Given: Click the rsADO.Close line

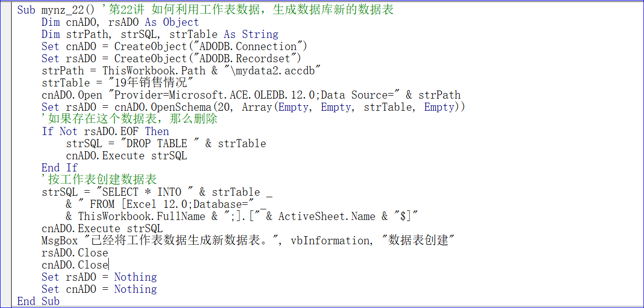Looking at the screenshot, I should point(75,253).
